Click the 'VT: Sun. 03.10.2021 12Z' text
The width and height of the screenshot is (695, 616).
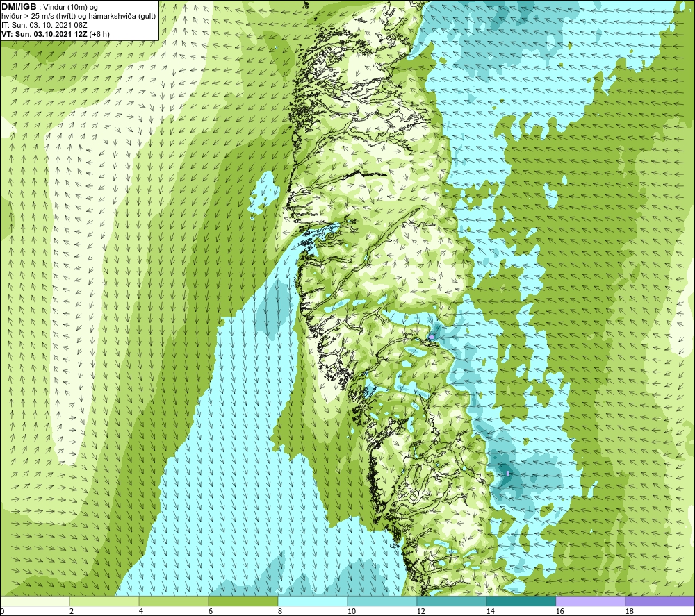44,34
